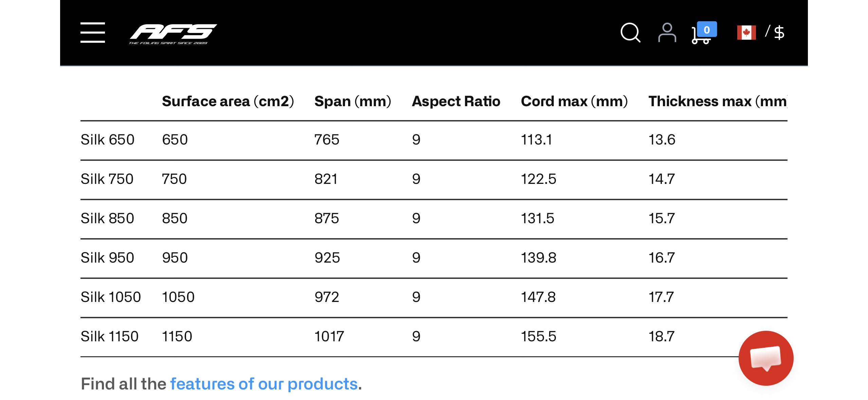Viewport: 868px width, 400px height.
Task: Follow the 'features of our products' link
Action: pos(264,384)
